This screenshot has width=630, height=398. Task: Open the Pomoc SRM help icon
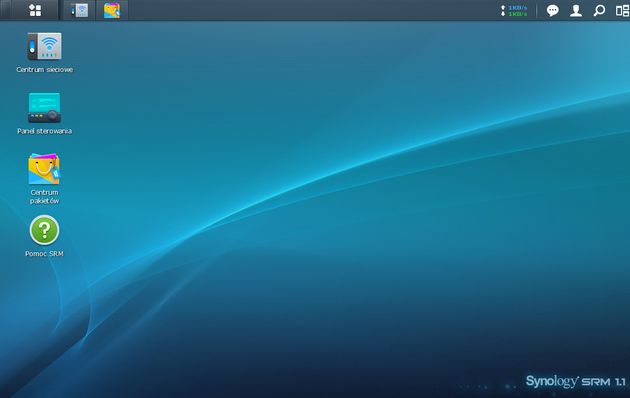point(44,230)
